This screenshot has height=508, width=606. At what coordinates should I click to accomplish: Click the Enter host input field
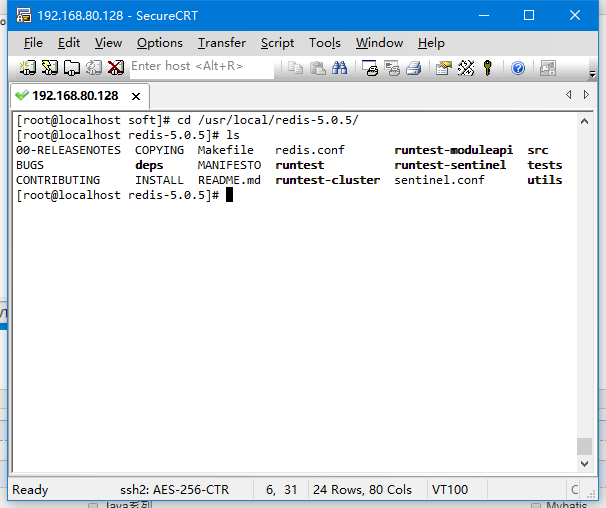[202, 66]
